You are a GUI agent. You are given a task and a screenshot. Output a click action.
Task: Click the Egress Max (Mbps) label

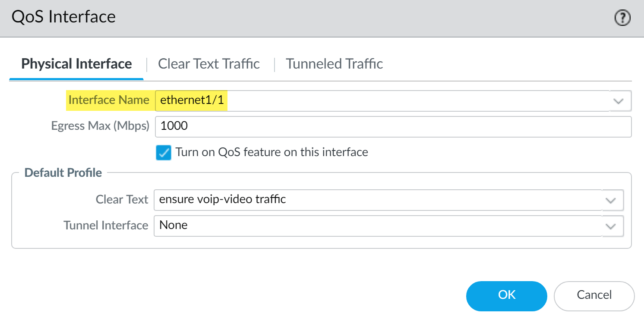pyautogui.click(x=100, y=126)
